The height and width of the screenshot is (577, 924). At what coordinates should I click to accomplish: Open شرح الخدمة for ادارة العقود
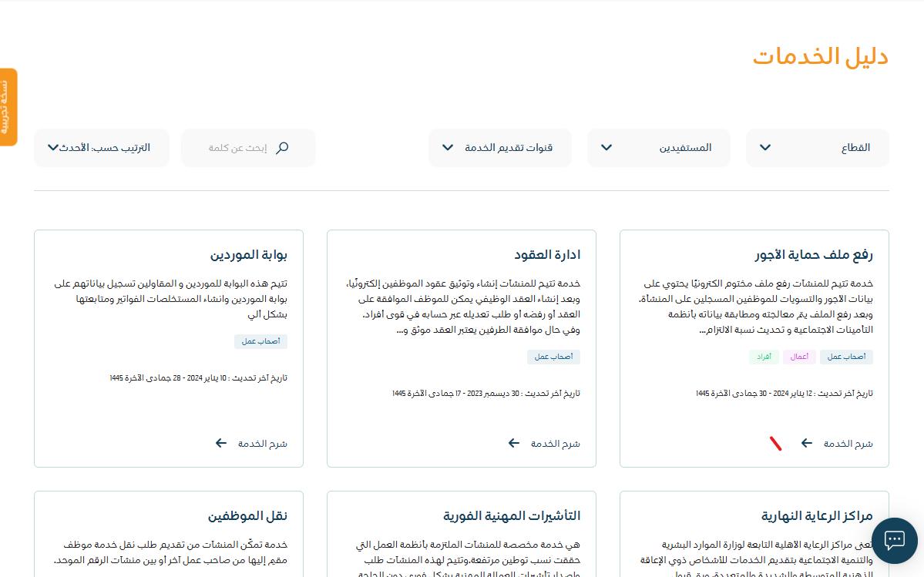point(555,444)
